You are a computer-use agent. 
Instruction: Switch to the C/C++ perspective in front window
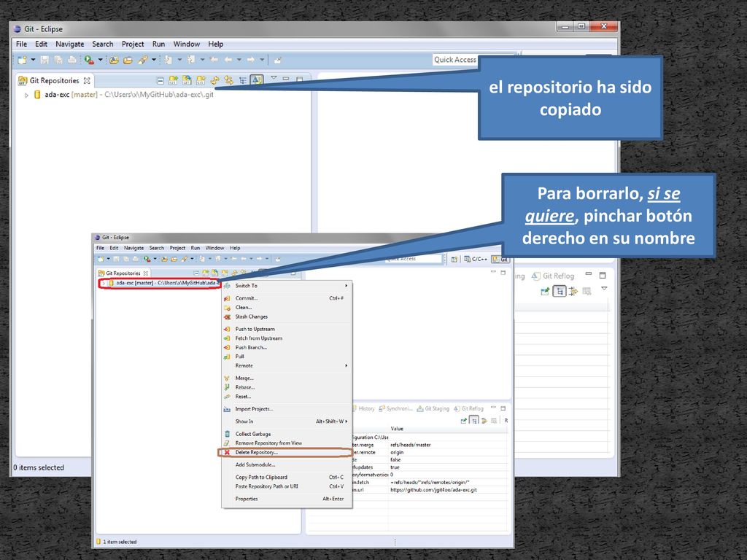tap(476, 259)
